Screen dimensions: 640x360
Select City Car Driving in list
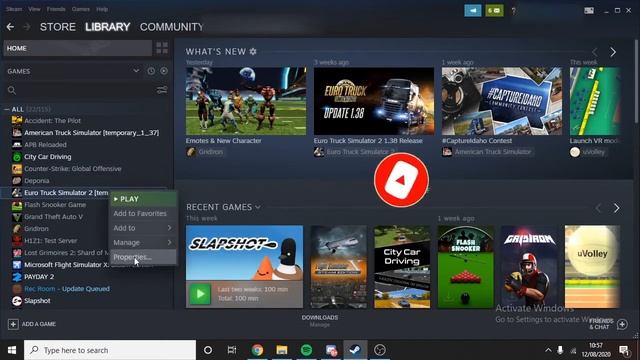(x=48, y=157)
